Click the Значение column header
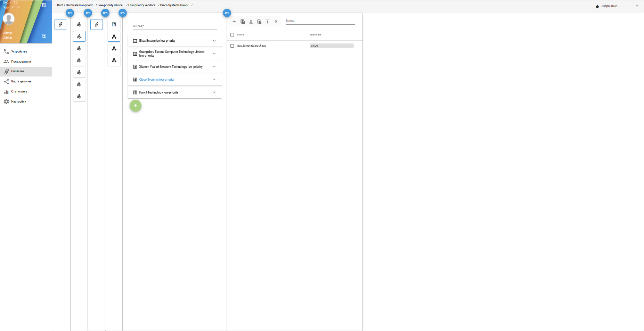 tap(315, 35)
